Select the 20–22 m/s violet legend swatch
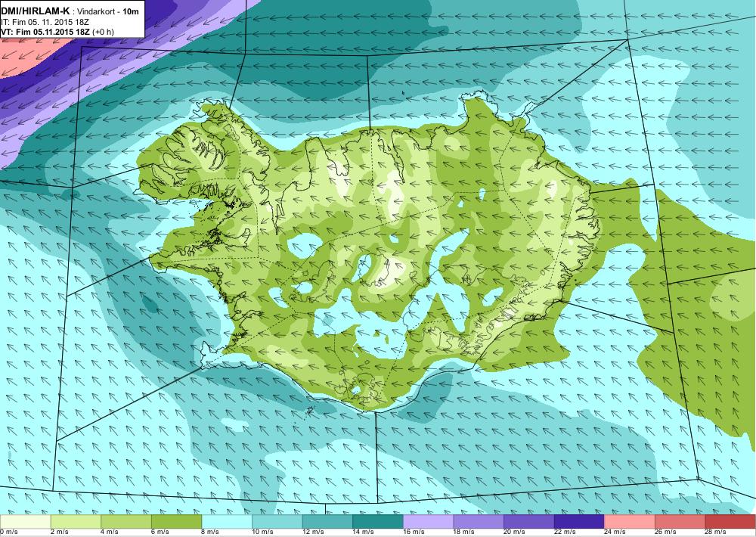 (529, 522)
